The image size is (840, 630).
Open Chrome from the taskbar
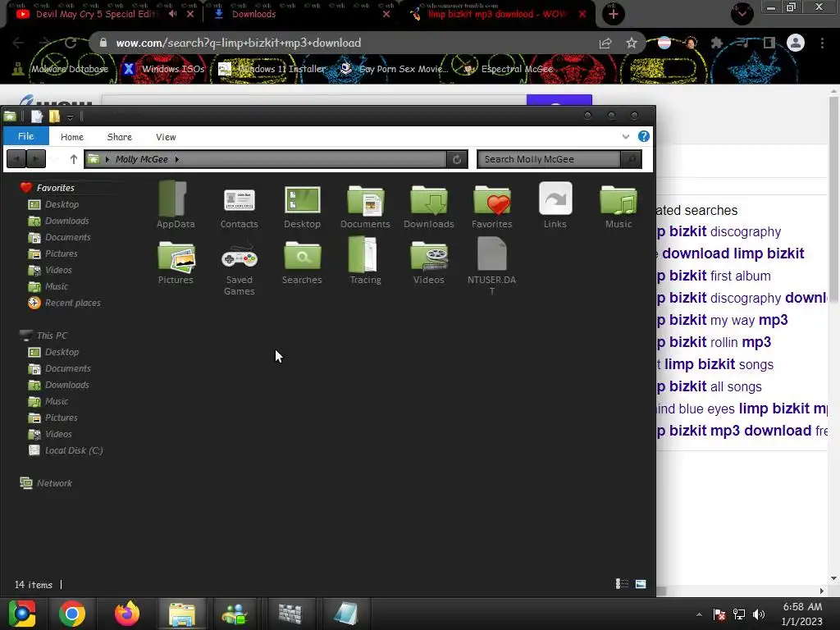(x=72, y=614)
